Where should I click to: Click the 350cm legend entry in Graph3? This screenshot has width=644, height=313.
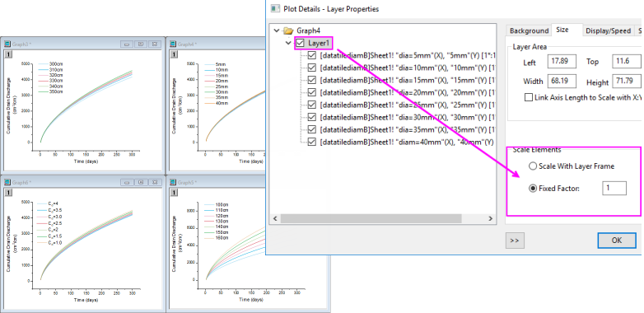[x=50, y=92]
